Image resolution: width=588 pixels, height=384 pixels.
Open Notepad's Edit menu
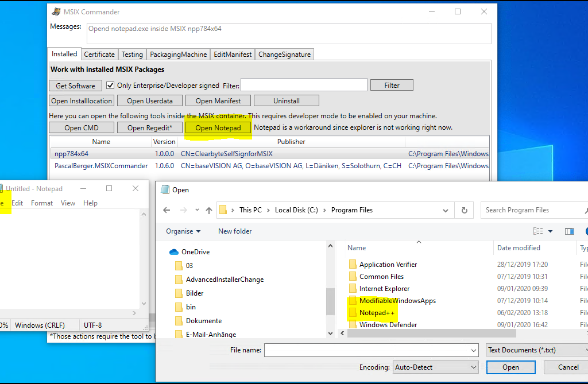coord(17,203)
